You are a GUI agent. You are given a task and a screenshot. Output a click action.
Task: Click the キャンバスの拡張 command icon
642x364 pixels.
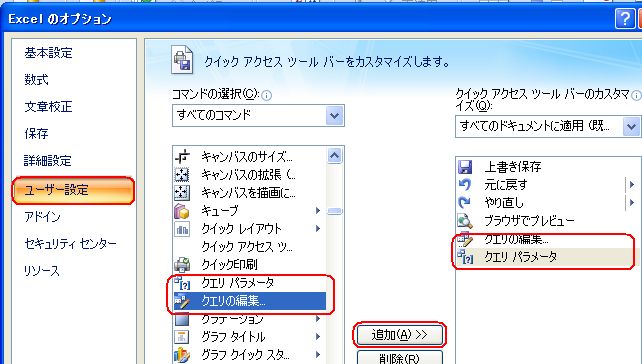point(182,174)
